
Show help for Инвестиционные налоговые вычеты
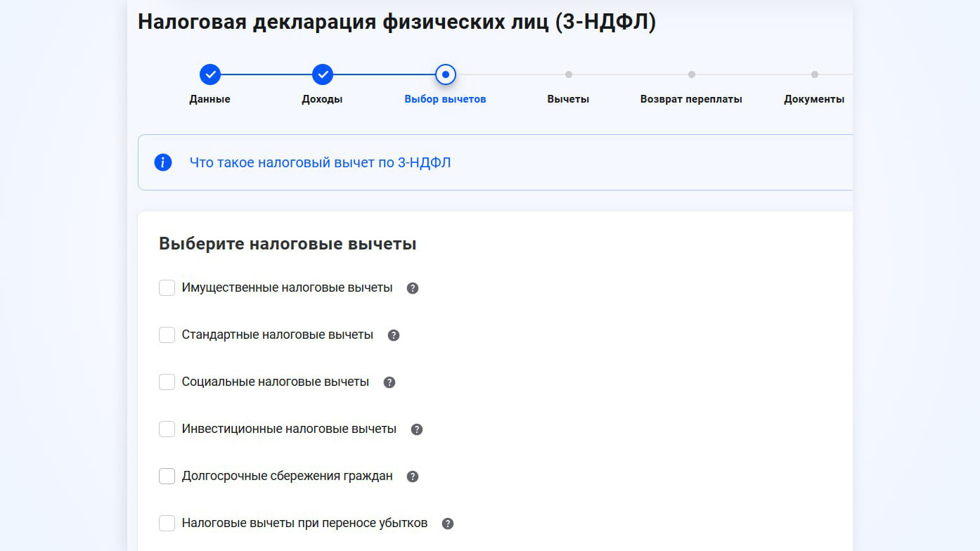click(x=417, y=429)
